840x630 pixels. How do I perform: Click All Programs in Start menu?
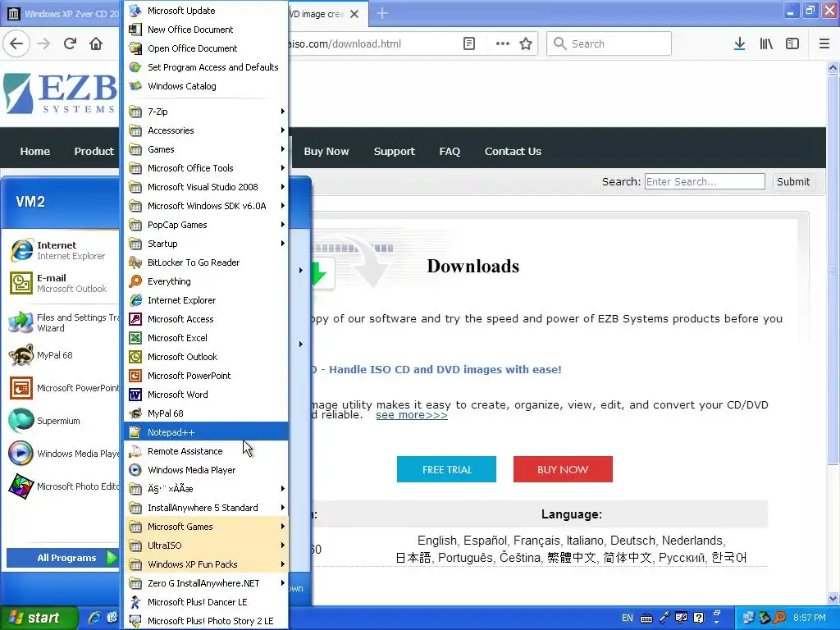[63, 558]
